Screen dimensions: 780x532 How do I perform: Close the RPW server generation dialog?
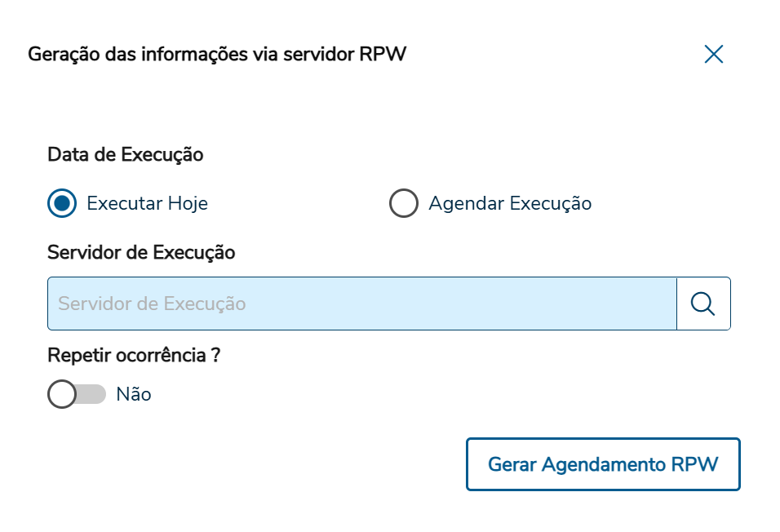click(714, 55)
